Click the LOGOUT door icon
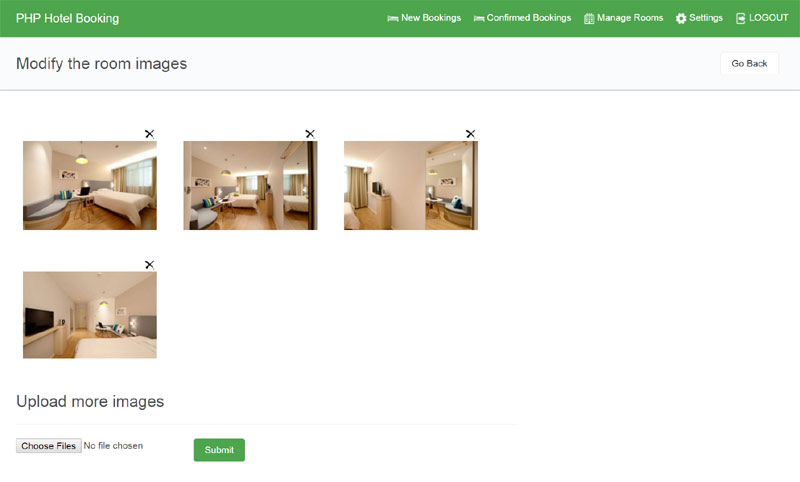800x482 pixels. [x=741, y=18]
